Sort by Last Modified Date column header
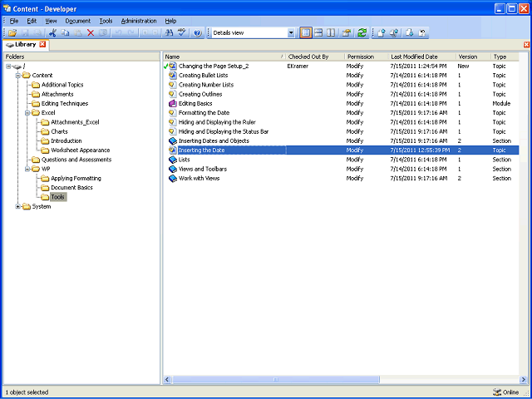This screenshot has height=399, width=532. coord(422,57)
